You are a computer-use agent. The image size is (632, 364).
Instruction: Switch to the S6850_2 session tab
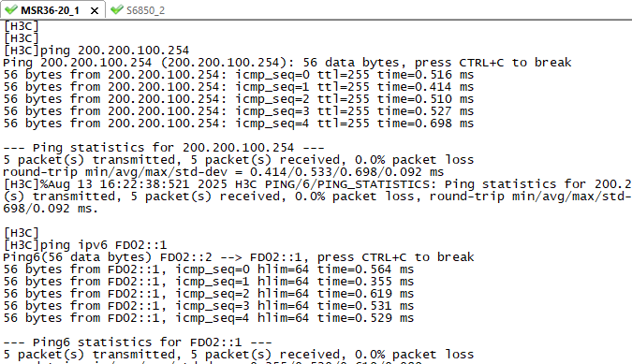pyautogui.click(x=138, y=10)
